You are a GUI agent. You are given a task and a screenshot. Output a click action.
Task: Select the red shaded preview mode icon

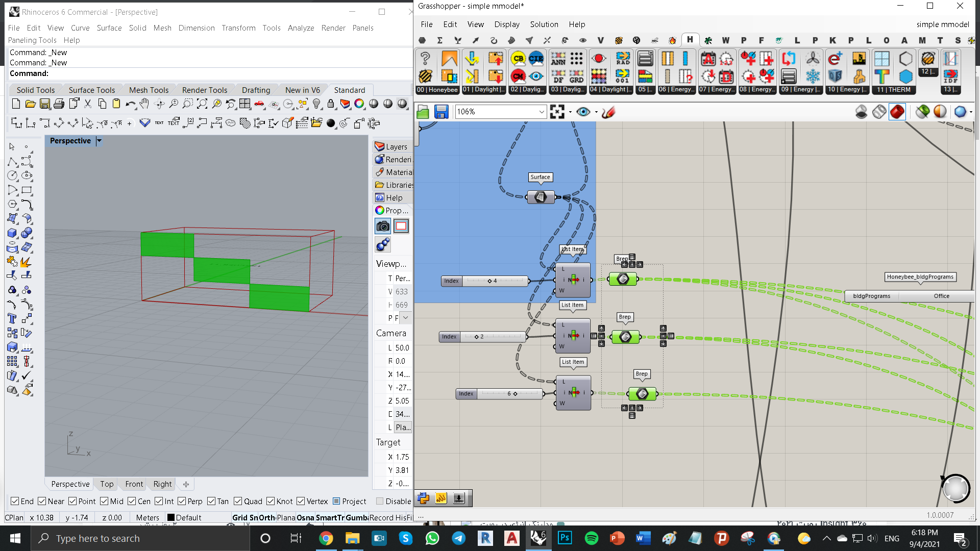coord(897,112)
